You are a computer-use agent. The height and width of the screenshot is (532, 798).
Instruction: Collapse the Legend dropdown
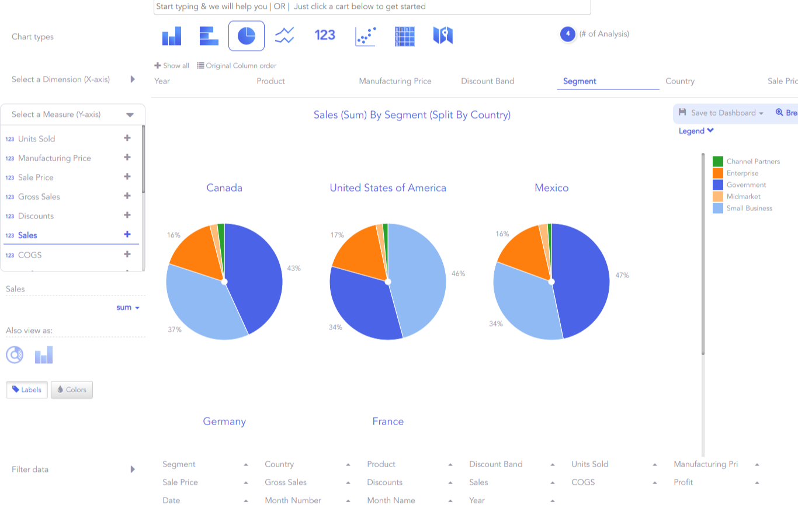(696, 131)
